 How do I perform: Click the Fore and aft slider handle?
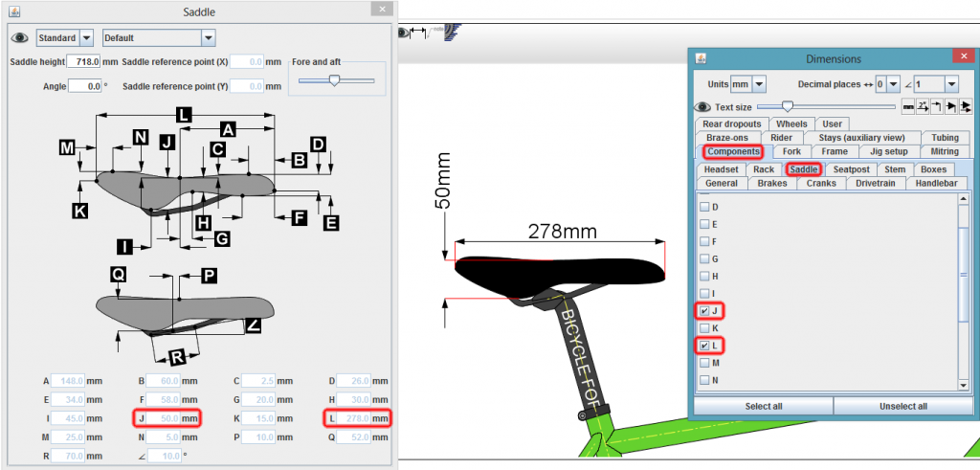coord(334,81)
